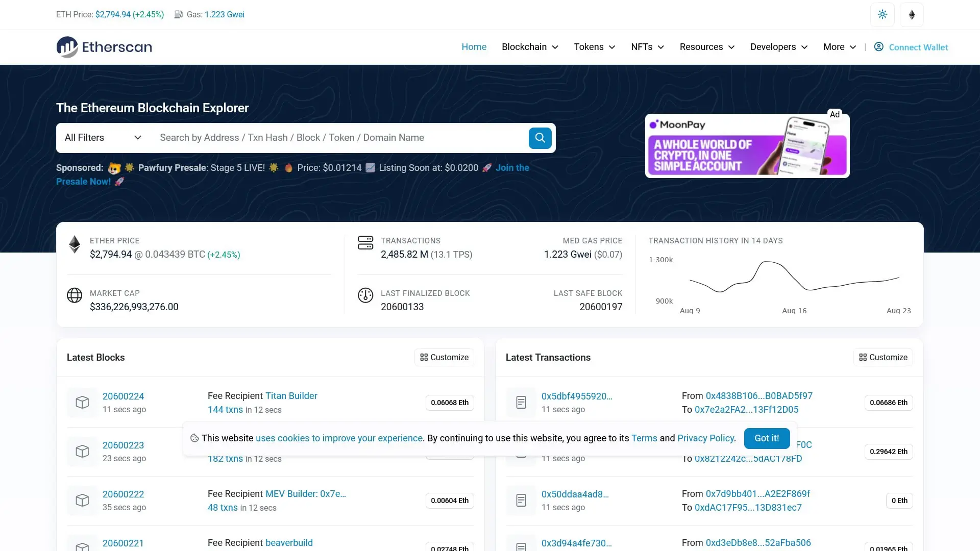
Task: Open recipient address 0x7e2a2FA2...13Ff12D05
Action: [747, 410]
